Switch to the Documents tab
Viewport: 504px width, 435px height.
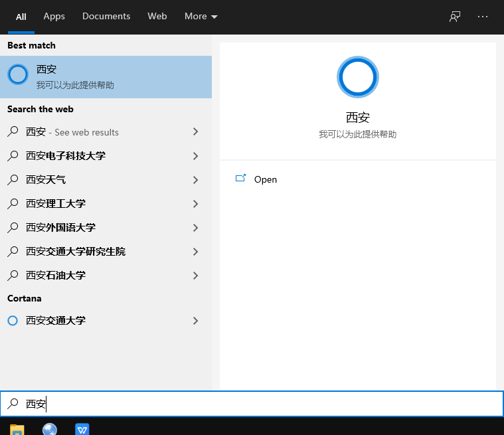[x=106, y=17]
